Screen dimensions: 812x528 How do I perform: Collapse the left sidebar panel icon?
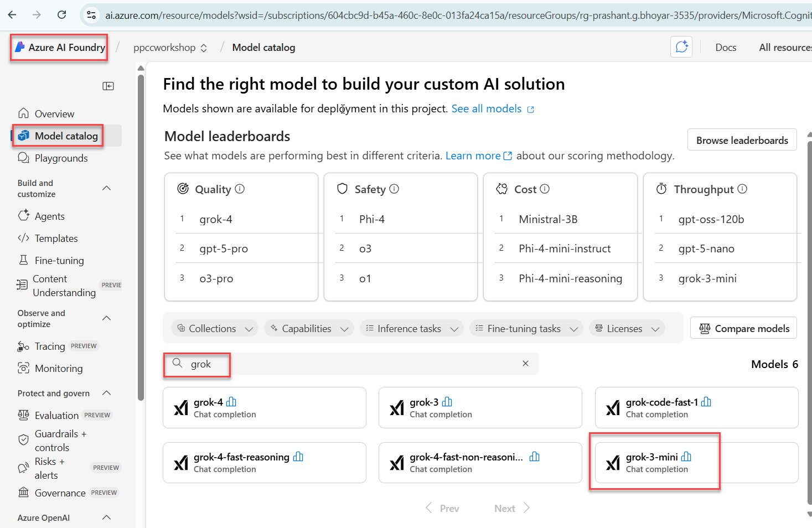(108, 86)
